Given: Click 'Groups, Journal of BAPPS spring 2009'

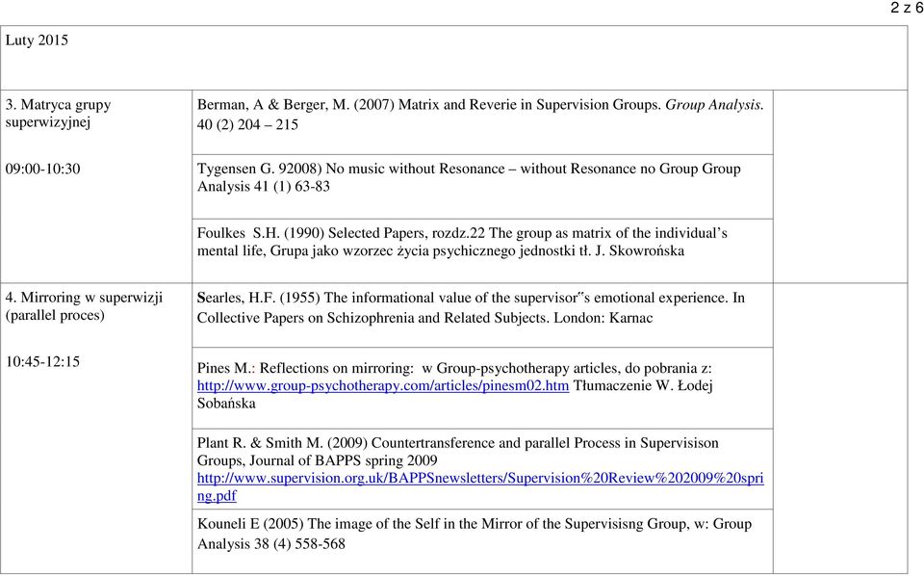Looking at the screenshot, I should click(x=317, y=461).
